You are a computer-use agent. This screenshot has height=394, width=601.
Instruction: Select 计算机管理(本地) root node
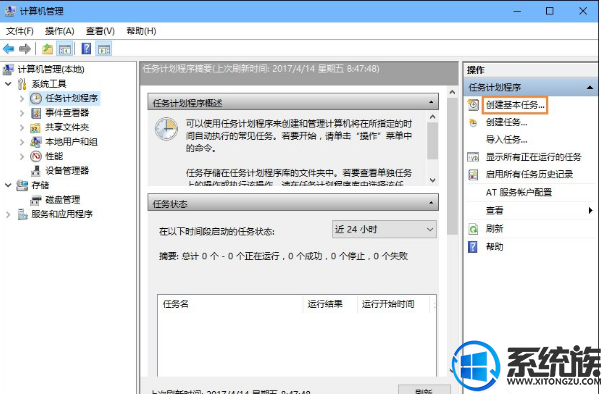coord(51,69)
